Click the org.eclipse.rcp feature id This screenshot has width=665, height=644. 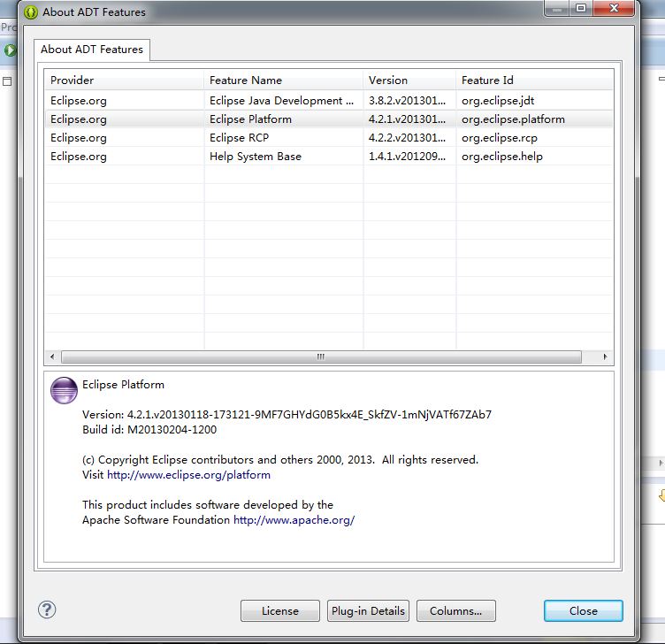point(500,138)
